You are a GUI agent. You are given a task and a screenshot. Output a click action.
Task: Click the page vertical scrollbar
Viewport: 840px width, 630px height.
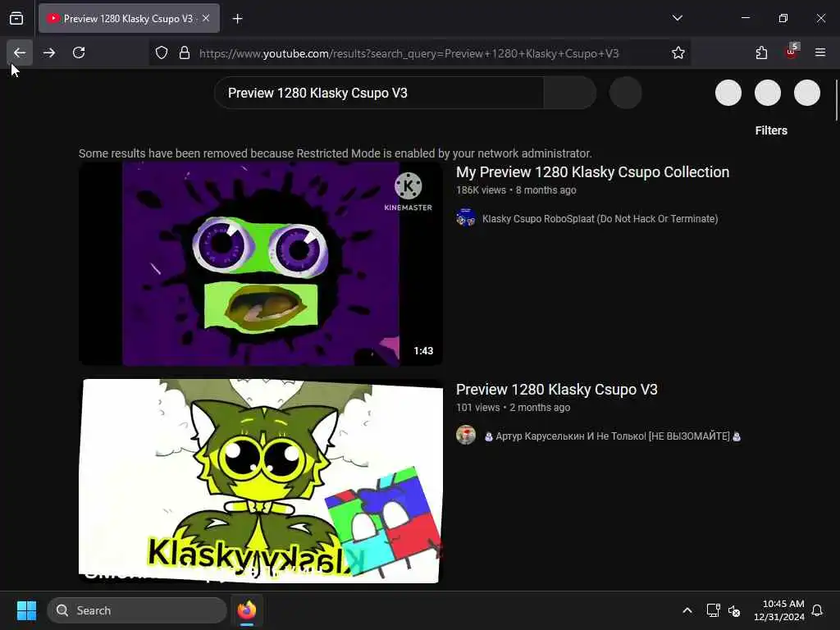tap(837, 101)
